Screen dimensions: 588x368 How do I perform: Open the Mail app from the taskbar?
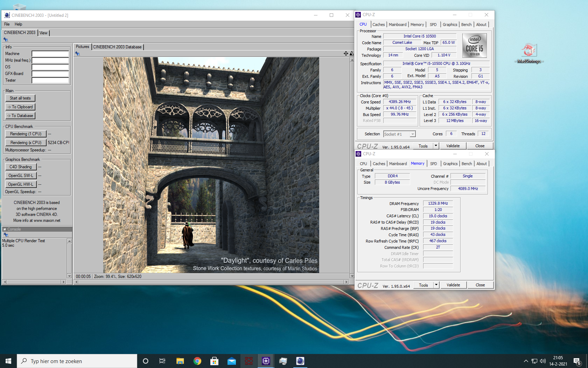[x=232, y=361]
